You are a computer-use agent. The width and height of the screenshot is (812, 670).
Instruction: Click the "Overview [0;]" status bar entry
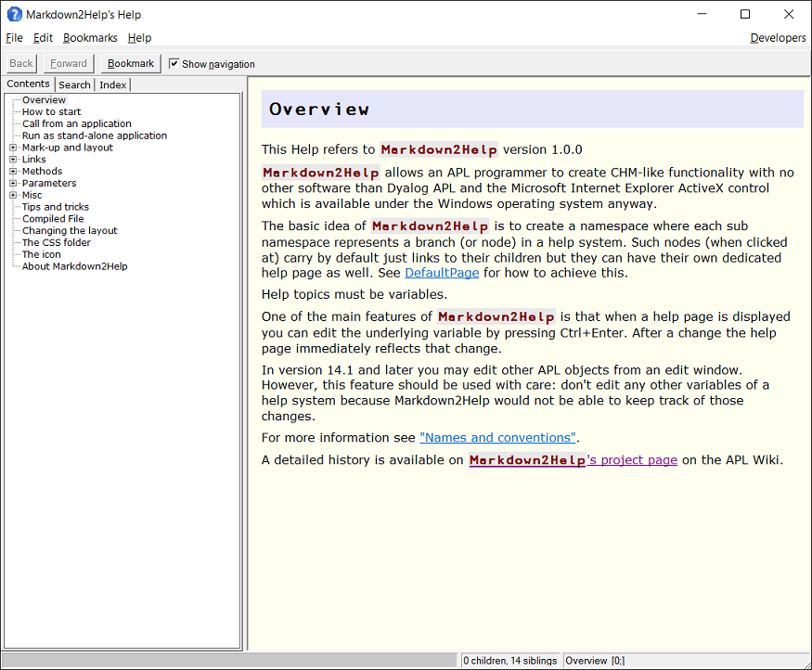click(x=595, y=661)
